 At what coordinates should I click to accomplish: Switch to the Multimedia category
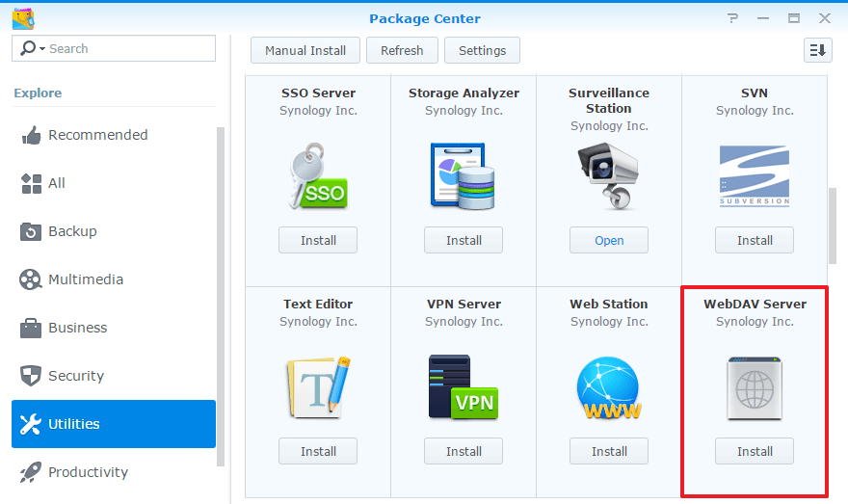coord(86,279)
